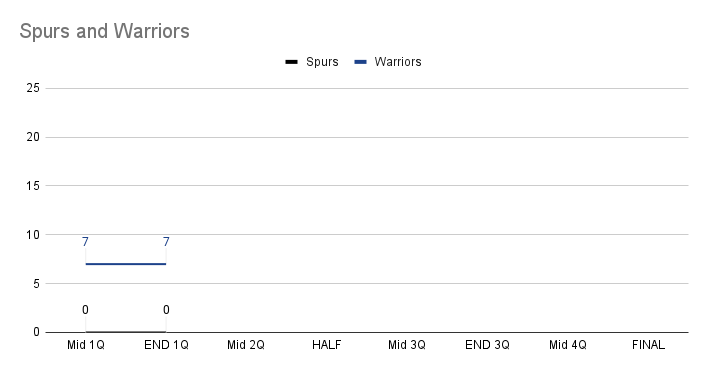Click the 25 value on vertical axis
The height and width of the screenshot is (371, 707).
tap(33, 88)
